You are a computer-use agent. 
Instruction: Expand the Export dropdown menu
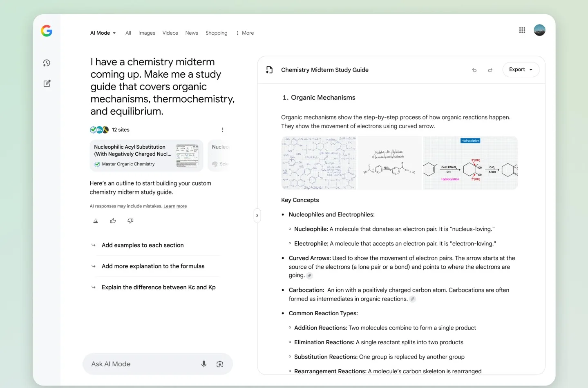[521, 70]
